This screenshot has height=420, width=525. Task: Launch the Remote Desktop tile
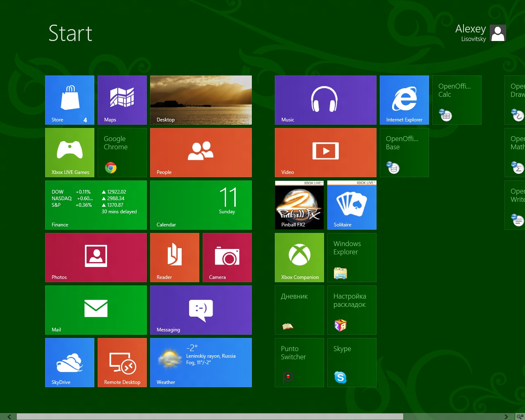[122, 363]
